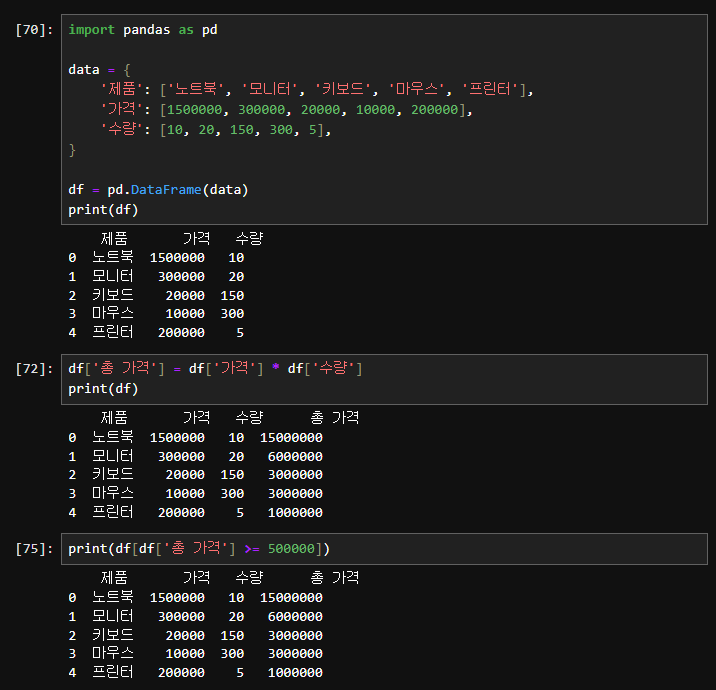Click the 키보드 row in the first output table

click(157, 295)
